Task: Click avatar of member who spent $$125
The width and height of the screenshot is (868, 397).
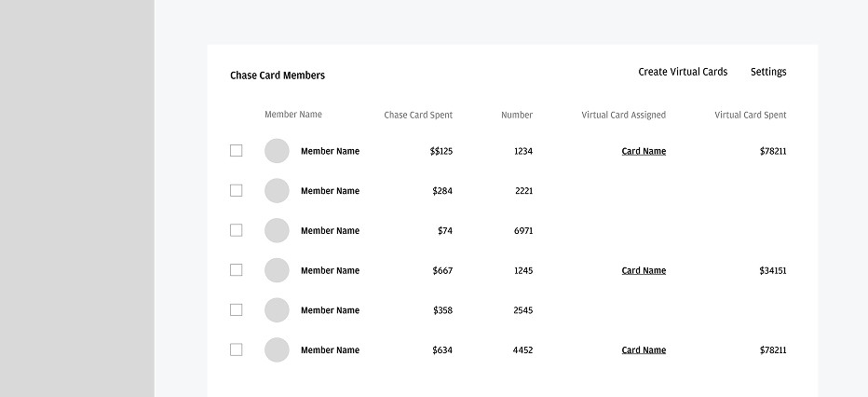Action: pyautogui.click(x=277, y=151)
